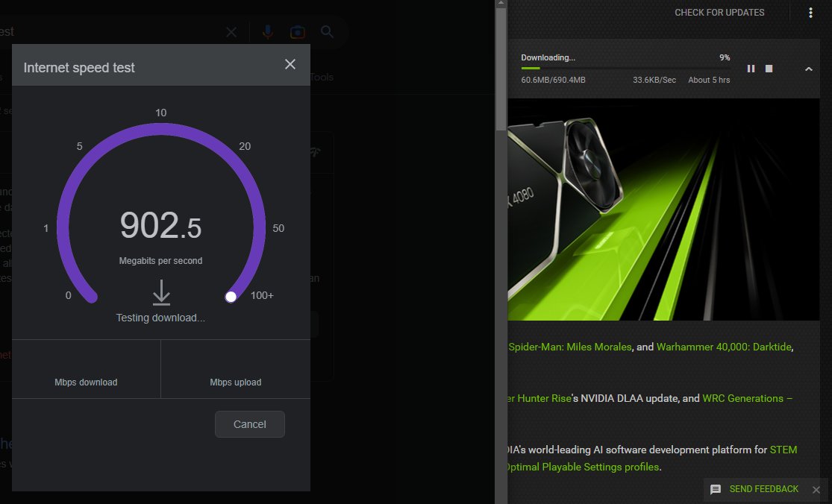Image resolution: width=832 pixels, height=504 pixels.
Task: Open the Spider-Man: Miles Morales link
Action: point(570,347)
